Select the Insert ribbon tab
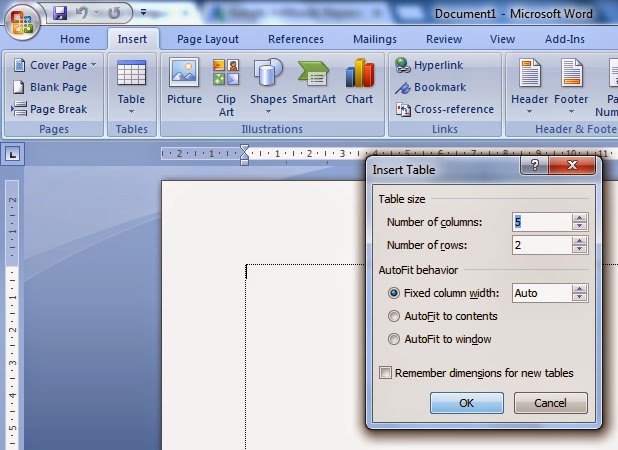This screenshot has width=618, height=450. tap(132, 39)
